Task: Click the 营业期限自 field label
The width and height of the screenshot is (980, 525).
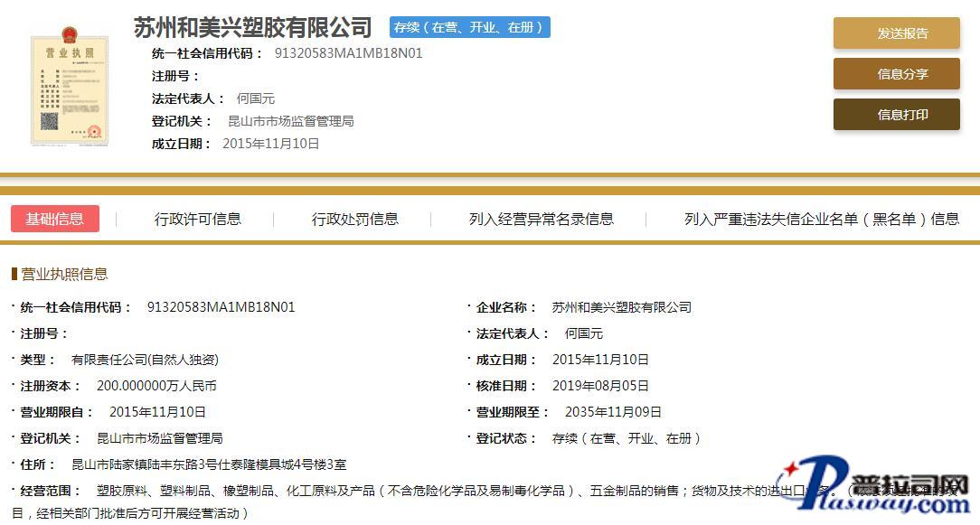Action: pos(55,412)
